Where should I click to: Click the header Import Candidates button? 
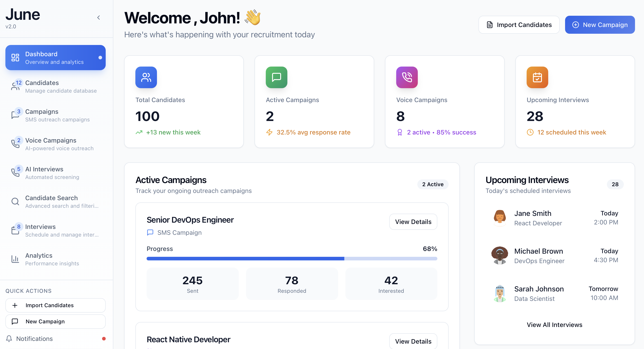(x=519, y=25)
